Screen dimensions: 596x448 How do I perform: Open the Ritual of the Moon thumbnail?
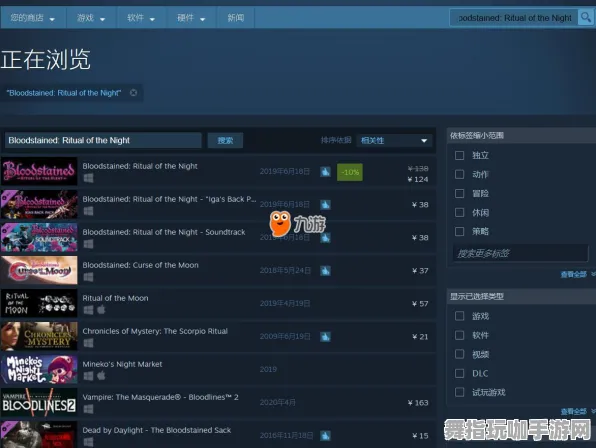pos(39,303)
